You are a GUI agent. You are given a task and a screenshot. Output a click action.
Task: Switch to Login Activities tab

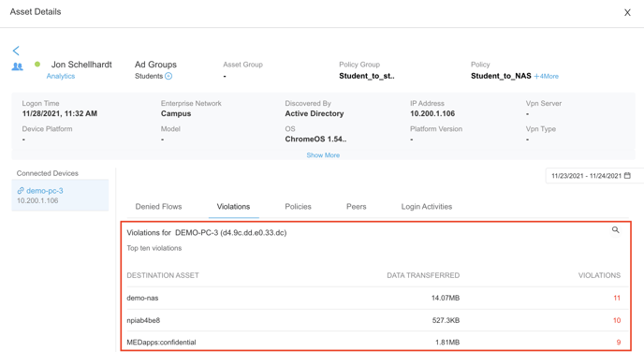coord(426,207)
